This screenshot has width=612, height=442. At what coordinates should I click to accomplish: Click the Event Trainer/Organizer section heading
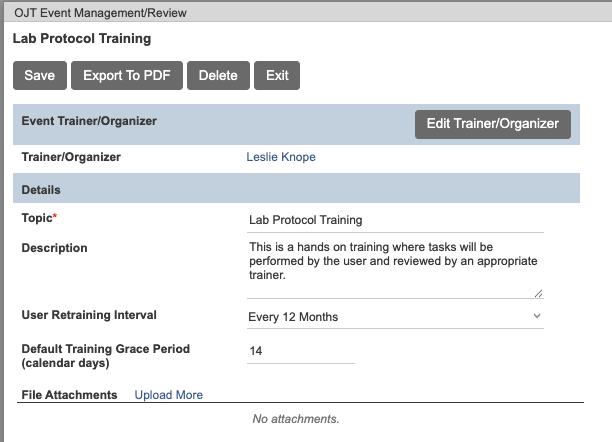pos(89,121)
